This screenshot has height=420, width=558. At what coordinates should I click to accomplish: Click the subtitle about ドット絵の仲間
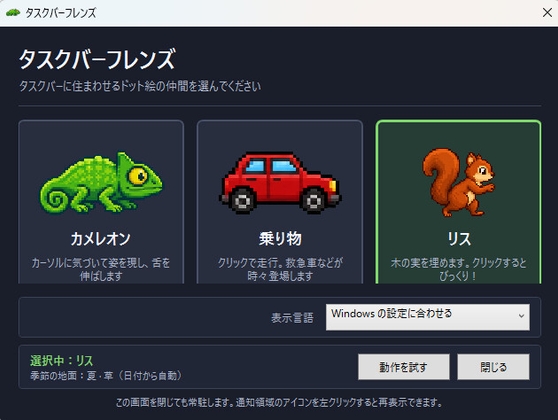[x=140, y=86]
